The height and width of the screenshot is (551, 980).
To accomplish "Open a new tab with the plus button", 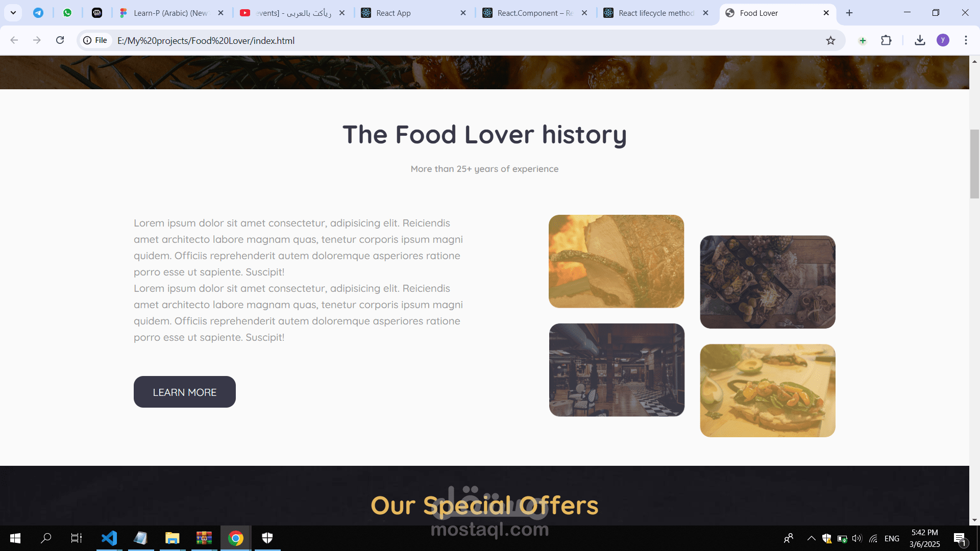I will click(849, 13).
